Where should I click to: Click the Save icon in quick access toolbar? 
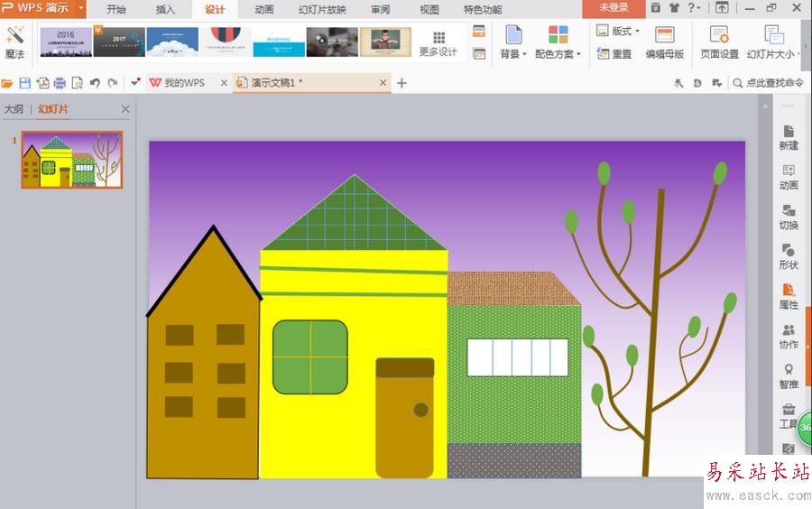pyautogui.click(x=25, y=83)
